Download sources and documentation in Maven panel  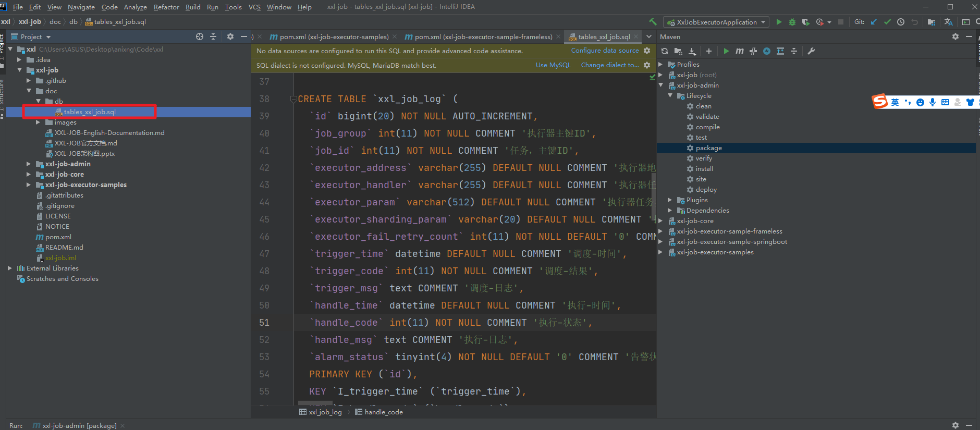point(692,51)
